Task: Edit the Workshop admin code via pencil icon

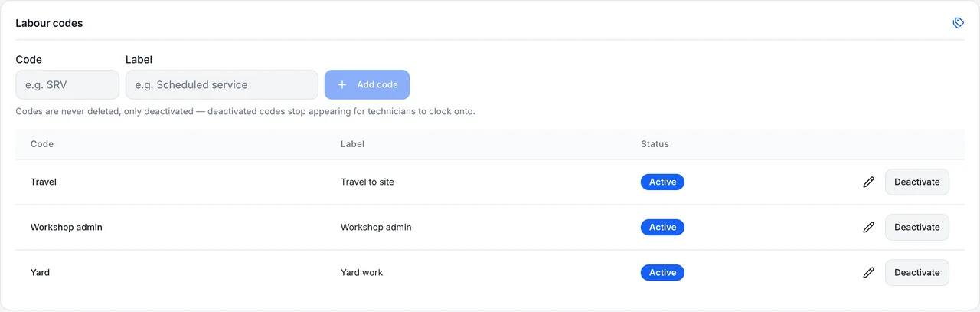Action: pyautogui.click(x=868, y=228)
